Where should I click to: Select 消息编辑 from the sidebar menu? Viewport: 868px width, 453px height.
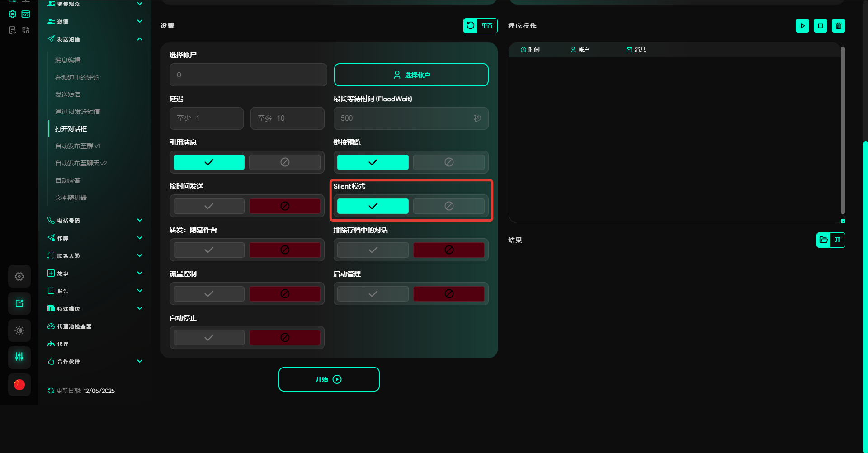[x=68, y=60]
